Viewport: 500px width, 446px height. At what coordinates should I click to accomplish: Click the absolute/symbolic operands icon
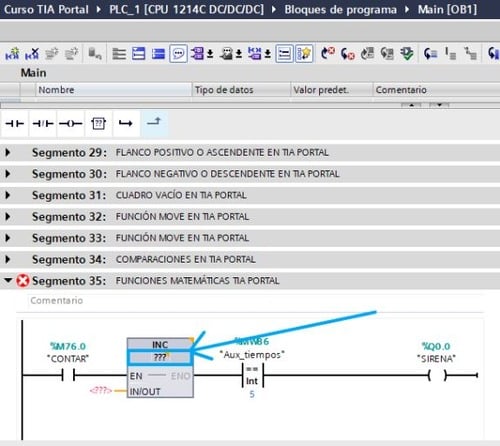[x=197, y=53]
